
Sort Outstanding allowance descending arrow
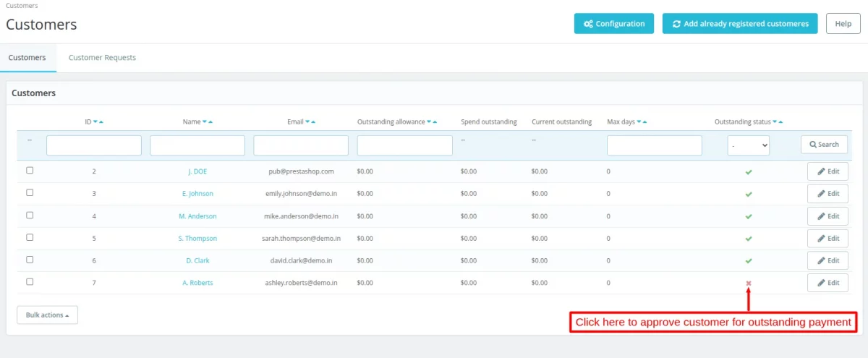coord(429,122)
